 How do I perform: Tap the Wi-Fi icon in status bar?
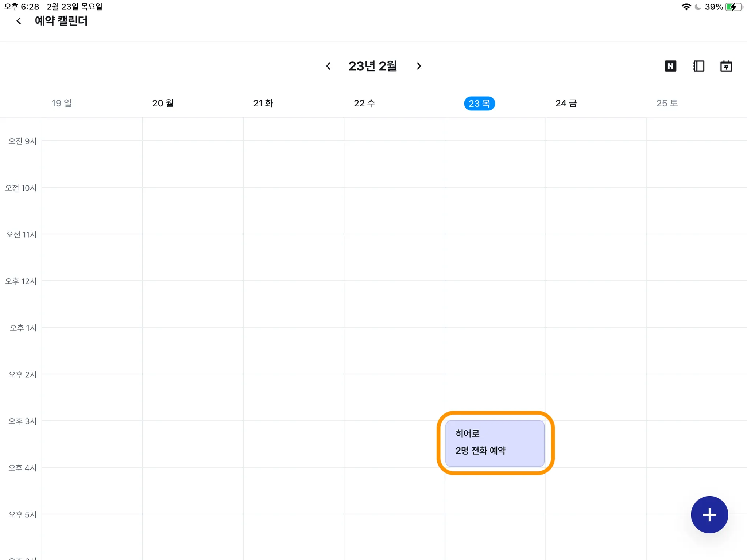tap(686, 7)
